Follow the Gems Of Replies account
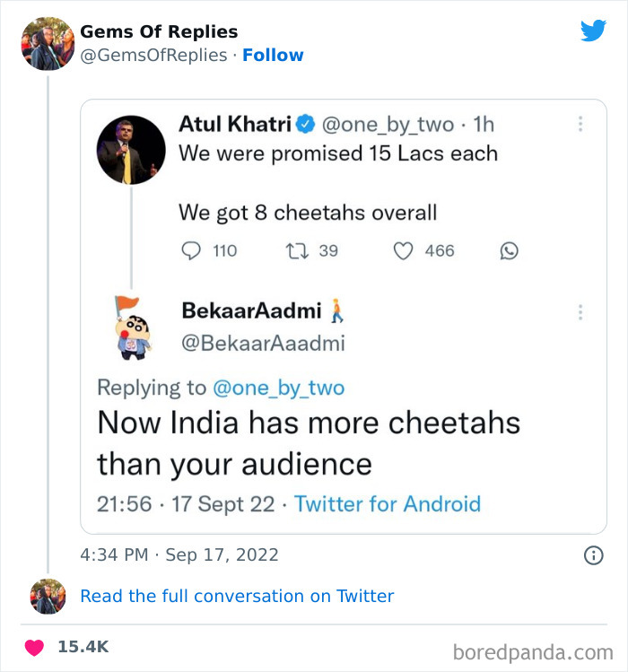This screenshot has height=672, width=628. click(x=273, y=55)
